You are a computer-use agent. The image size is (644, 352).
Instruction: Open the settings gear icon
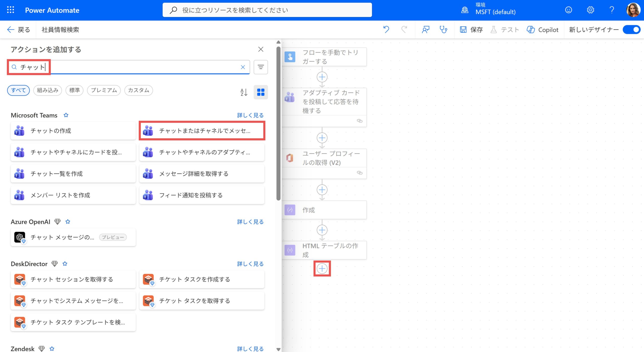click(590, 10)
